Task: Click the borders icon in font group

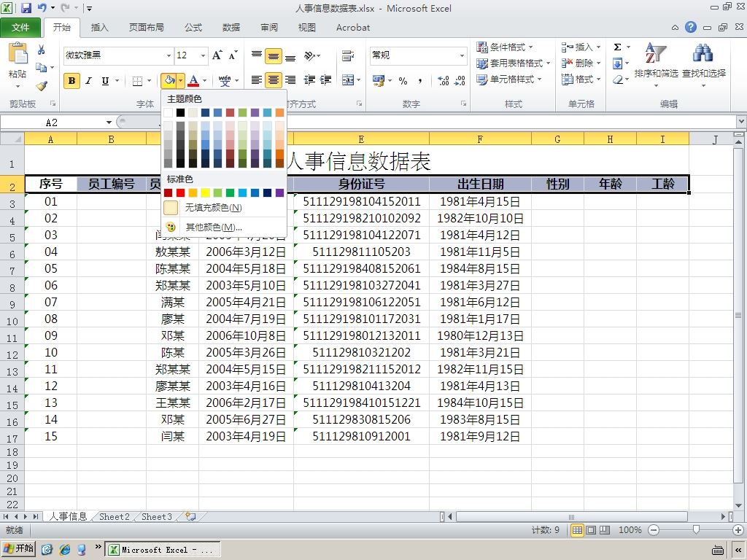Action: [x=137, y=80]
